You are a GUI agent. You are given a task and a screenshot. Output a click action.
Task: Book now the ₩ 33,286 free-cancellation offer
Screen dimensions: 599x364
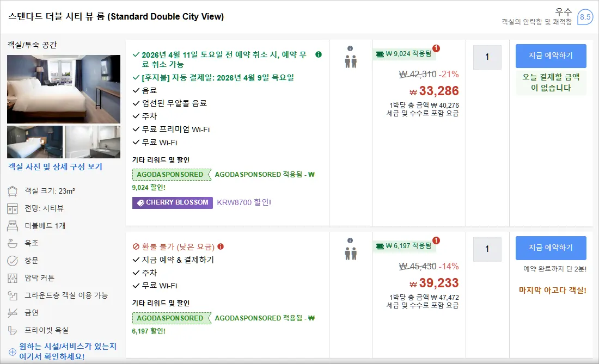click(x=551, y=55)
